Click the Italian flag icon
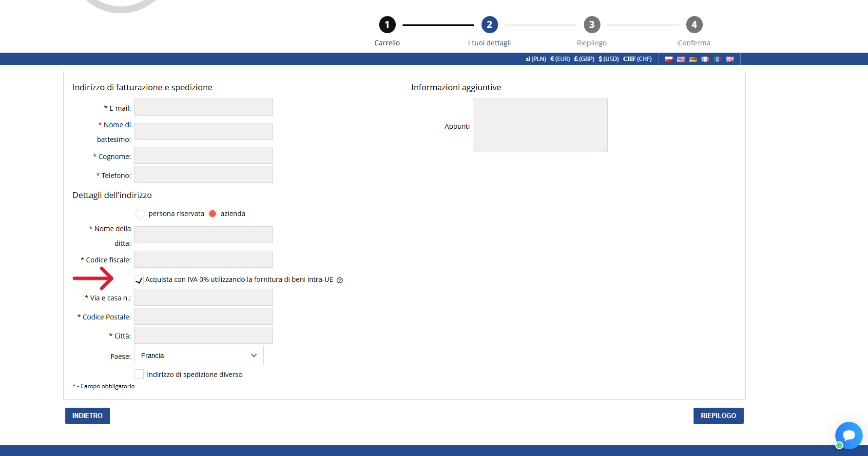The height and width of the screenshot is (456, 868). (717, 59)
